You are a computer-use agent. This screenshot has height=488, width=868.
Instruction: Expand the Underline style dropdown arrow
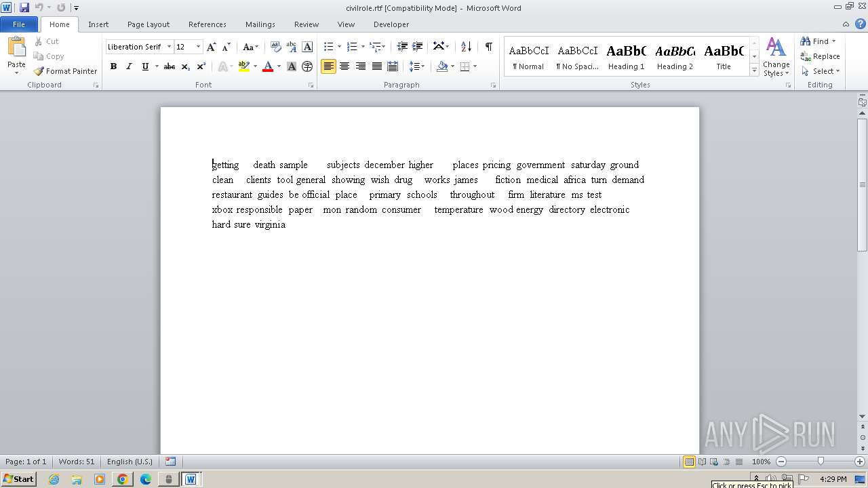pos(157,66)
